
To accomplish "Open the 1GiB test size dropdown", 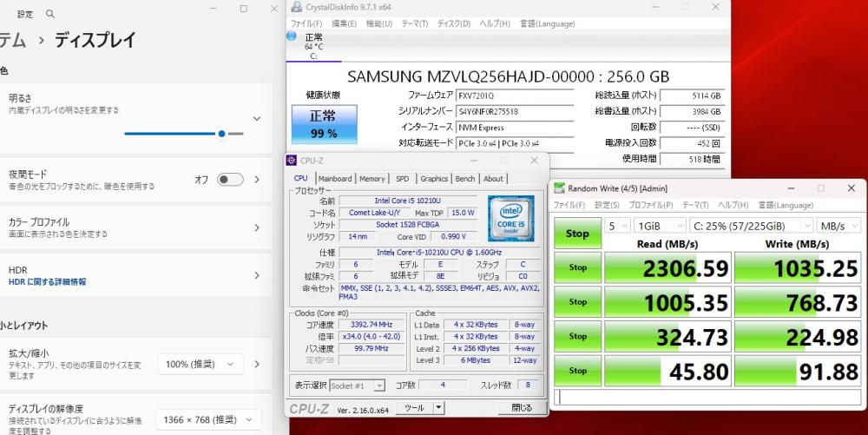I will [x=660, y=226].
